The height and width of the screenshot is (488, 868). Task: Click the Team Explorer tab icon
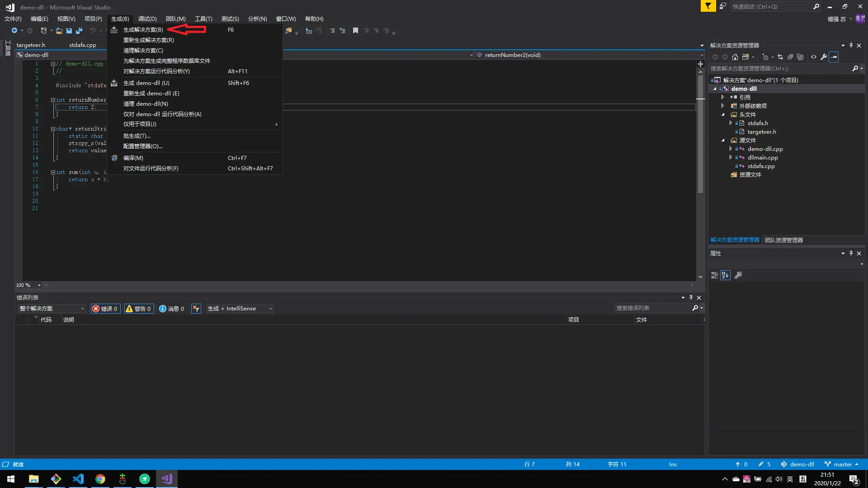783,239
